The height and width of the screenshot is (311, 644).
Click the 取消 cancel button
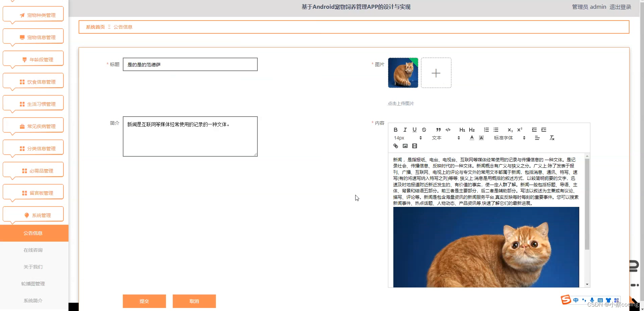pos(194,301)
